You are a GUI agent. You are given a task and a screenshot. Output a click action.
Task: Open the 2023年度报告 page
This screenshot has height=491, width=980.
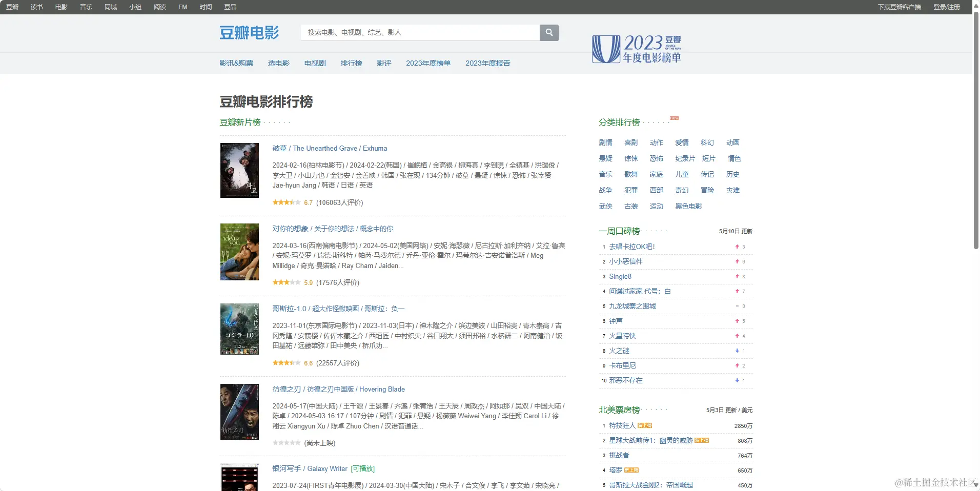click(487, 63)
